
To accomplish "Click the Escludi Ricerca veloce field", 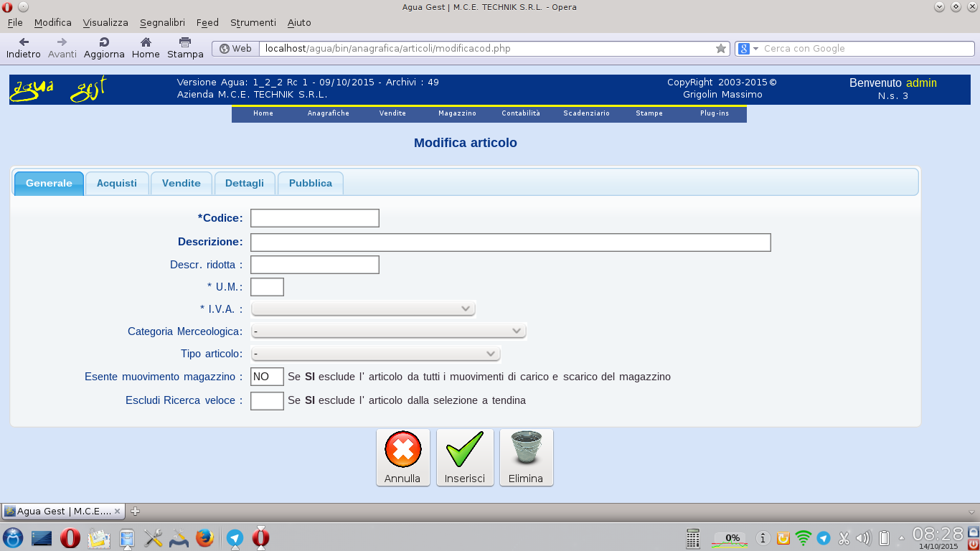I will pyautogui.click(x=266, y=400).
